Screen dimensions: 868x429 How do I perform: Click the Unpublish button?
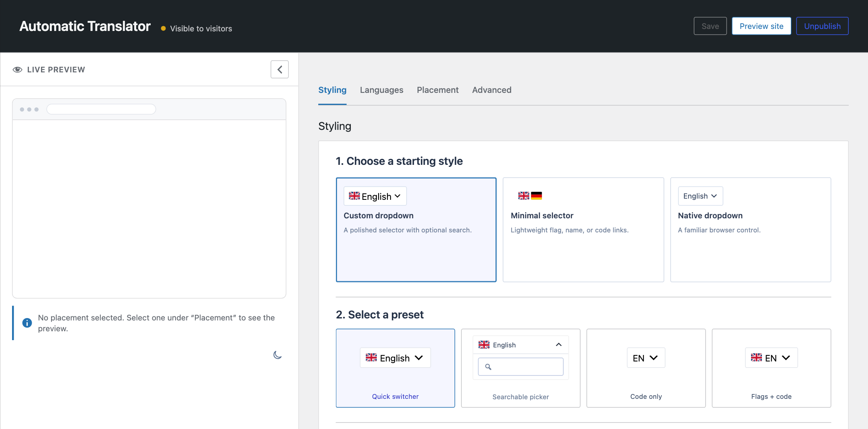822,26
